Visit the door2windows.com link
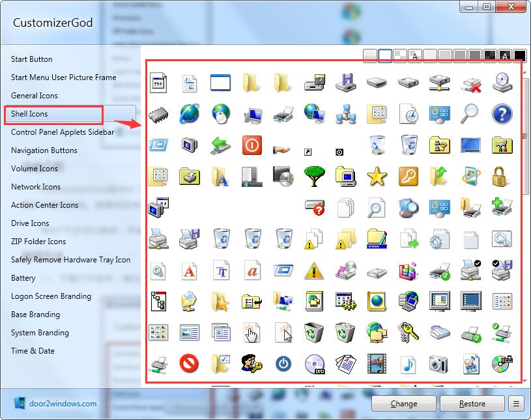This screenshot has width=531, height=420. (63, 404)
